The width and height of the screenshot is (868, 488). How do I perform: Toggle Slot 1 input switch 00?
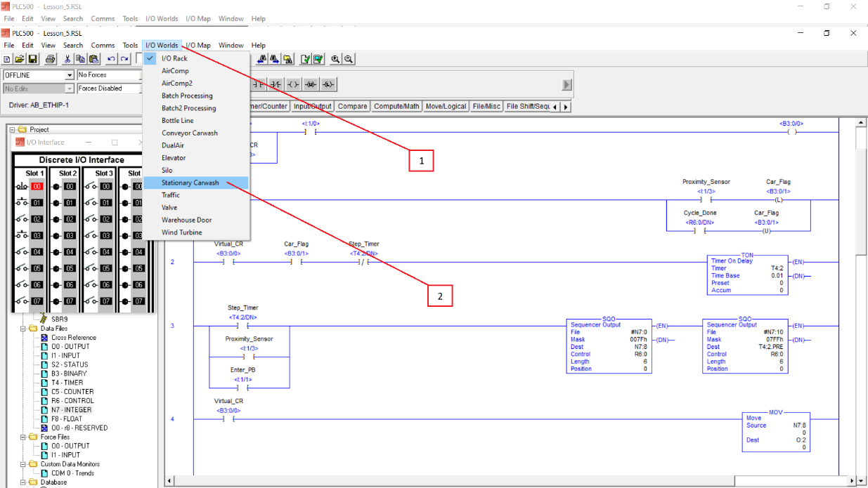[23, 186]
